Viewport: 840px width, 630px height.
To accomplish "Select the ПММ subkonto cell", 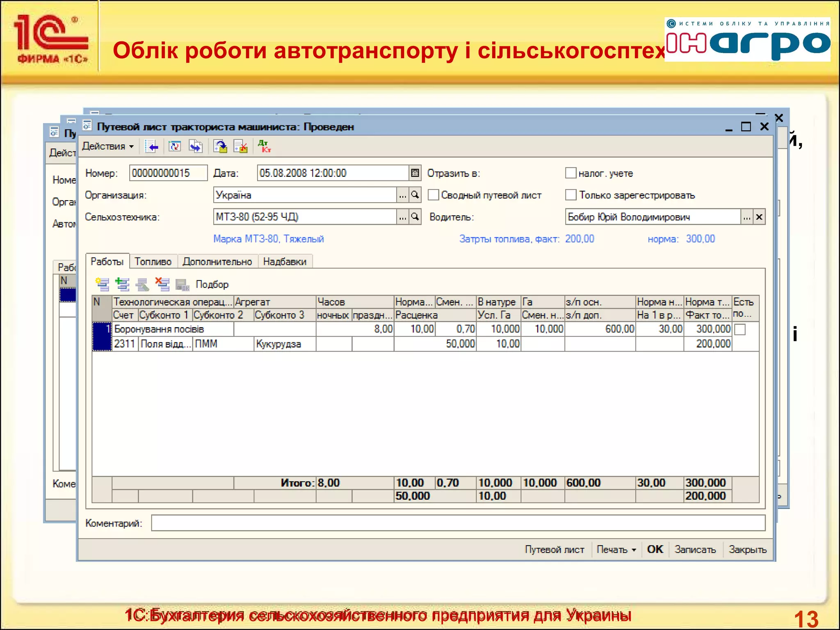I will pos(224,344).
